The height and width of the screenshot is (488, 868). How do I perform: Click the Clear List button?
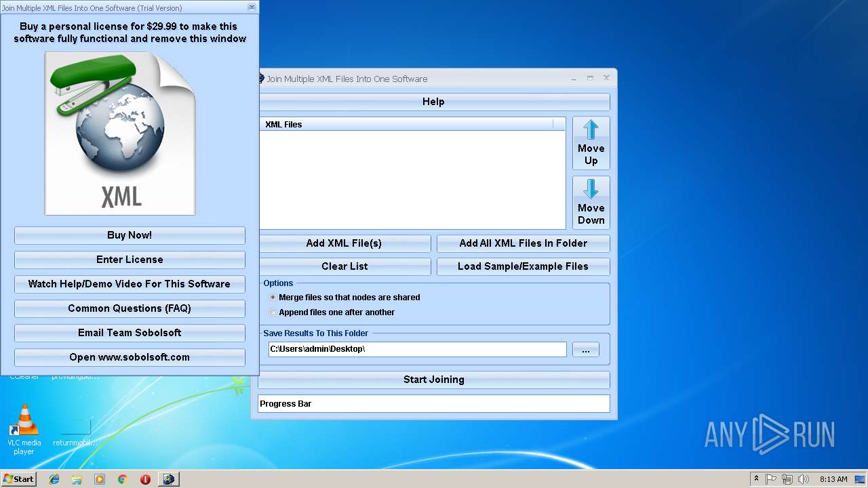point(344,266)
